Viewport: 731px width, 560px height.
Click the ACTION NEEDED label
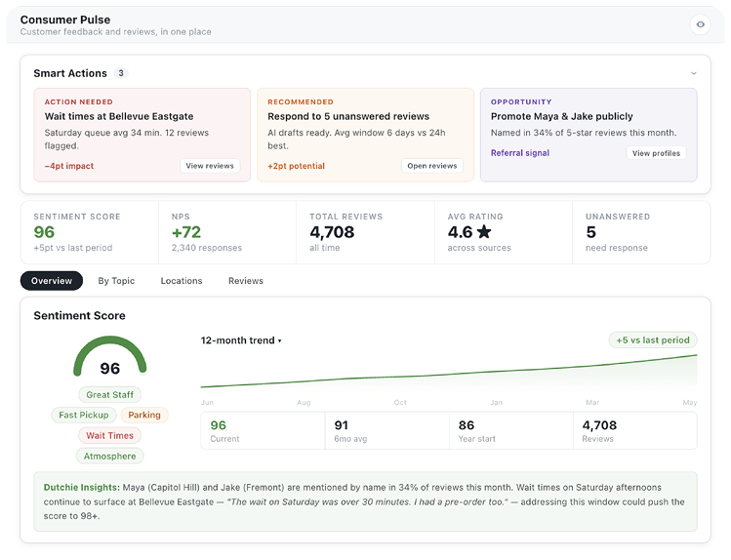pos(78,102)
